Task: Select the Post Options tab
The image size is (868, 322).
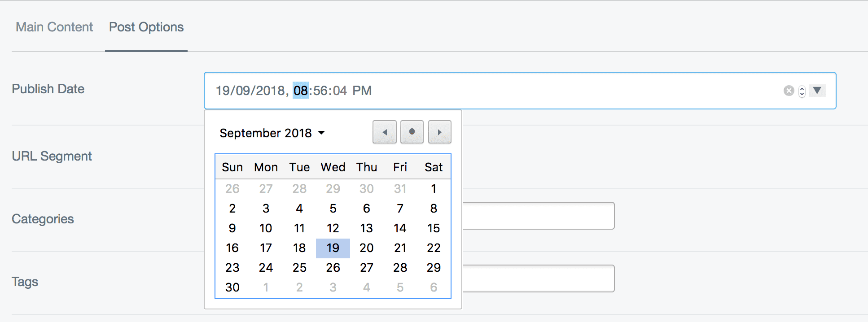Action: [146, 27]
